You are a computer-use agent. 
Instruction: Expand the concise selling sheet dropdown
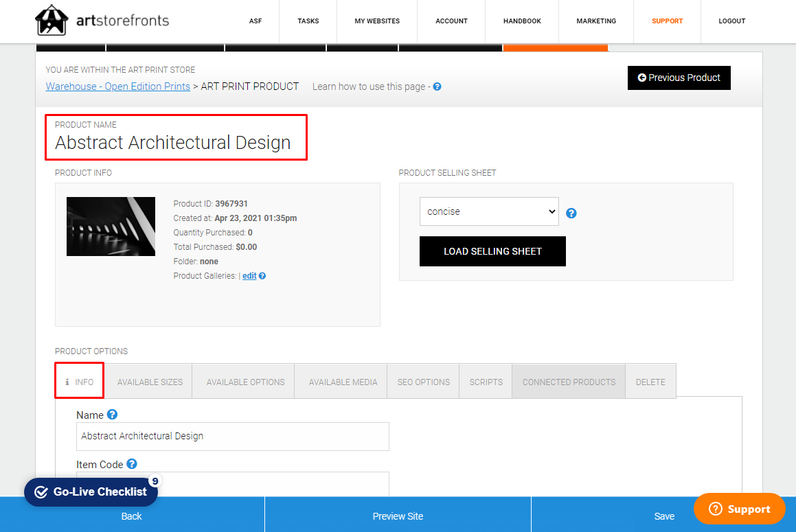489,211
